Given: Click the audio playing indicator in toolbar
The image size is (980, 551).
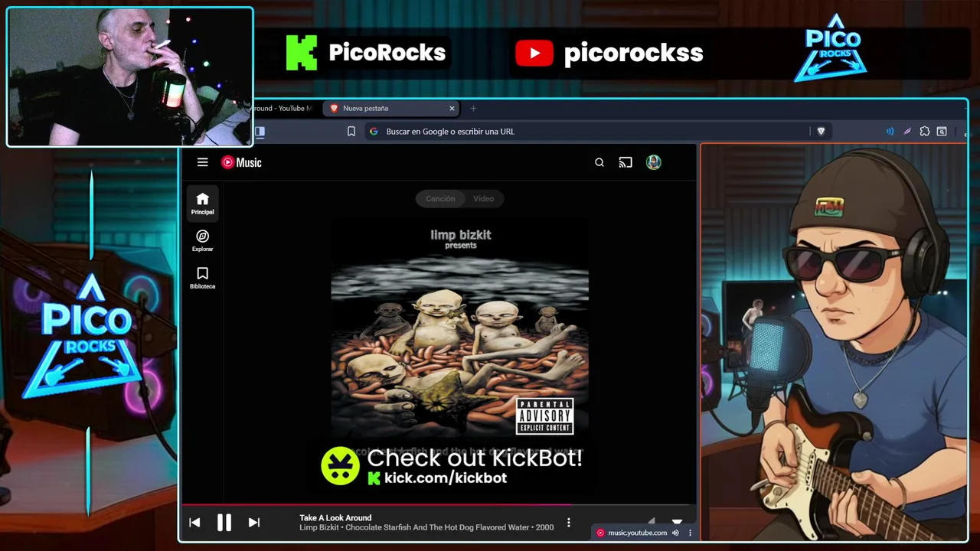Looking at the screenshot, I should coord(890,132).
